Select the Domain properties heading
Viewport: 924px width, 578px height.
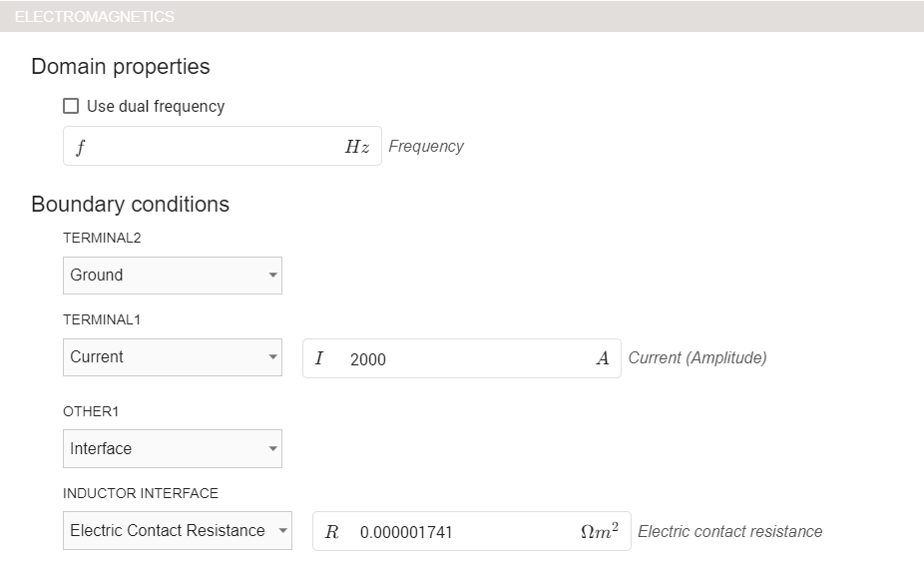121,67
